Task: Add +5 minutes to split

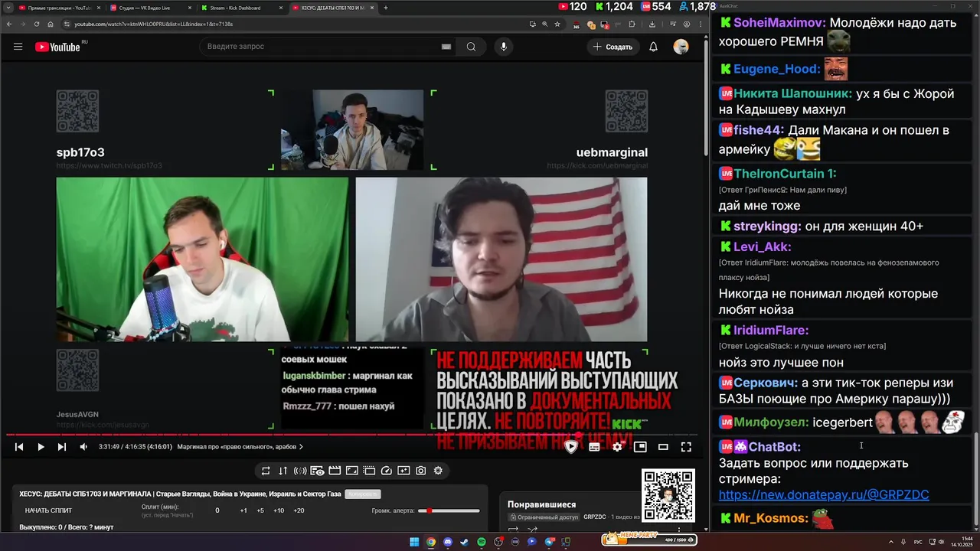Action: click(260, 510)
